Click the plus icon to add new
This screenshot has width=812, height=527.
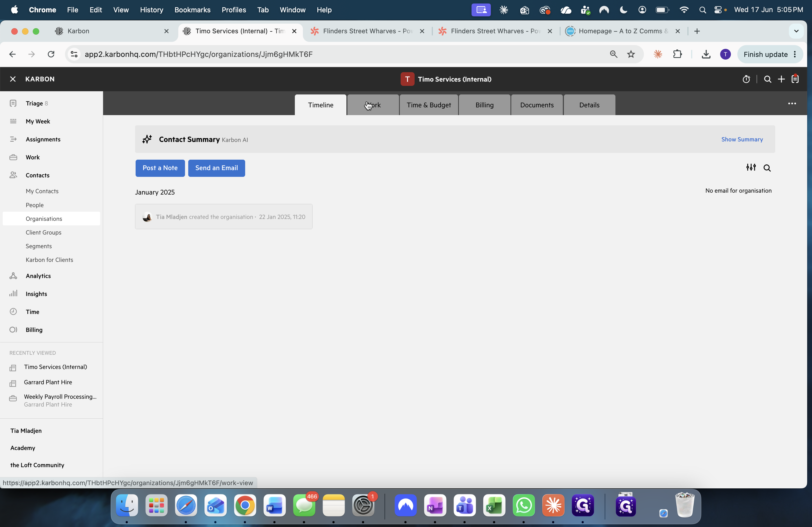point(781,79)
